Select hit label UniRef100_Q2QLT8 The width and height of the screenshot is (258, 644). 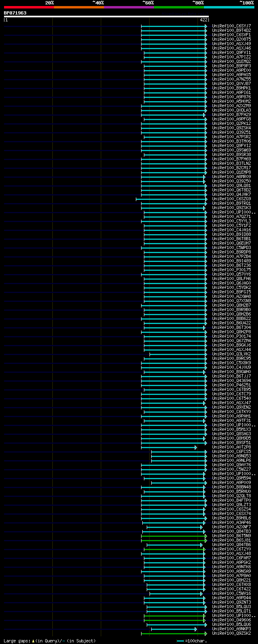point(231,496)
